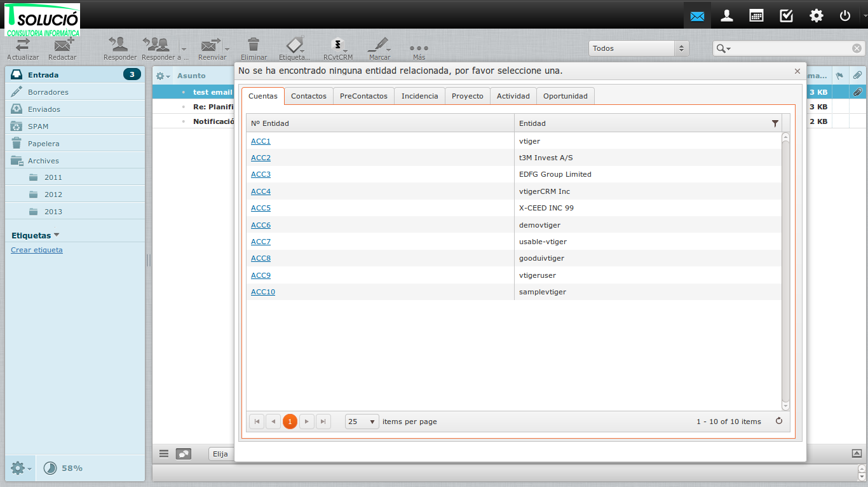Screen dimensions: 868x487
Task: Close the related entity dialog
Action: tap(797, 71)
